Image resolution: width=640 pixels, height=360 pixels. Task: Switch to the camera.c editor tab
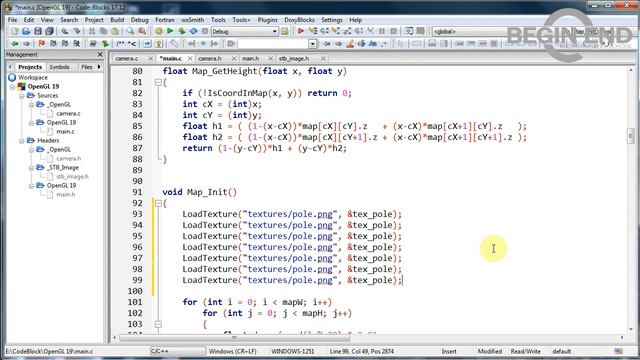click(127, 58)
